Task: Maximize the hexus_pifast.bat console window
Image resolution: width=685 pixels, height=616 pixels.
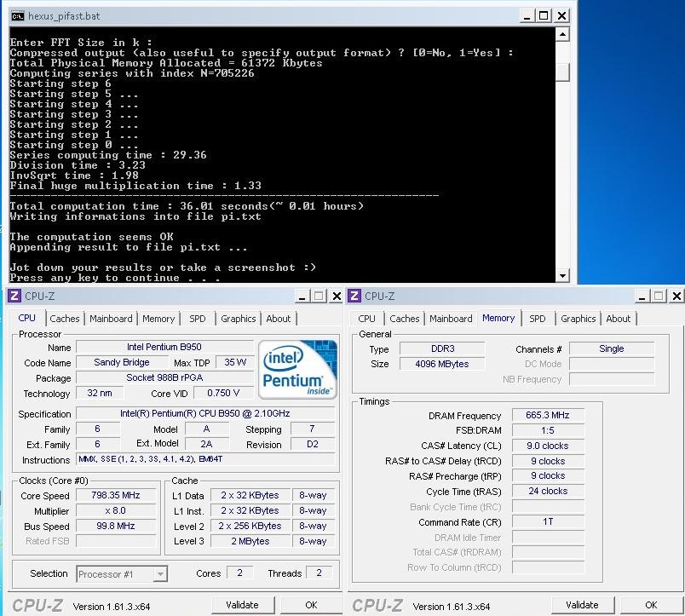Action: pos(544,16)
